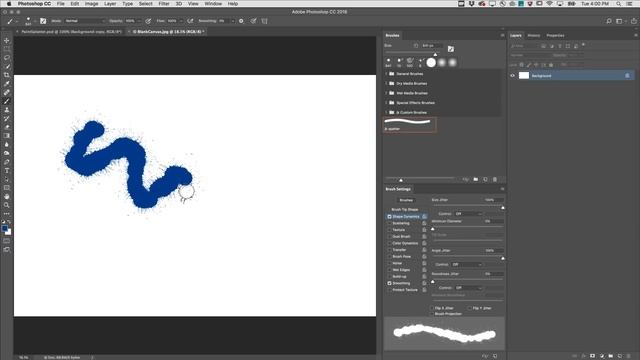Select the Lasso tool
This screenshot has width=640, height=360.
tap(7, 58)
